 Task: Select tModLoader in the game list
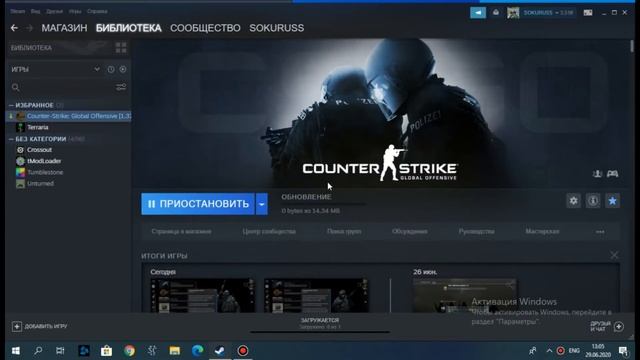[x=44, y=161]
